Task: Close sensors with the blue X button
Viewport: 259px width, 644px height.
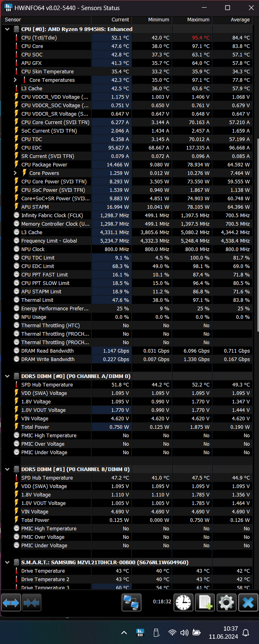Action: point(248,603)
